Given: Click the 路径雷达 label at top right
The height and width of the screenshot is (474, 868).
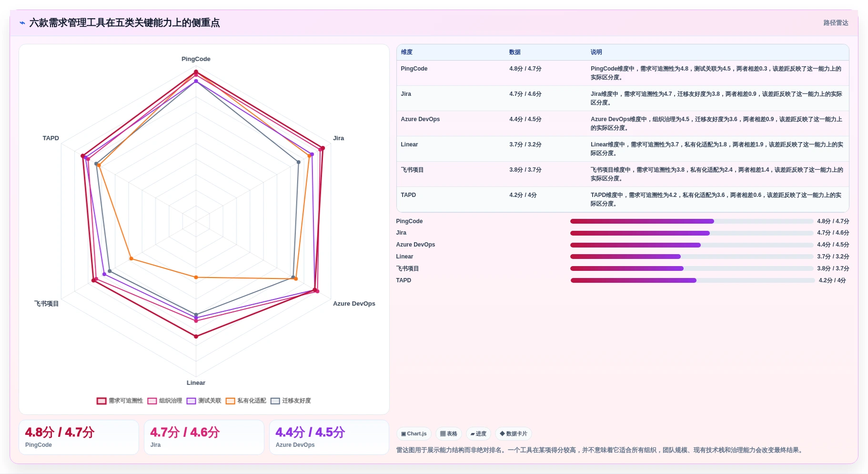Looking at the screenshot, I should coord(836,23).
